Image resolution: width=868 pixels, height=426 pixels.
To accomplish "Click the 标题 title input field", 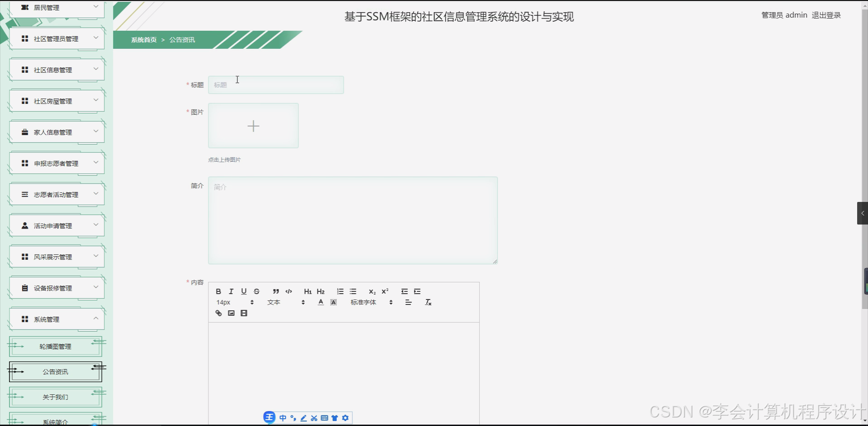I will 276,85.
